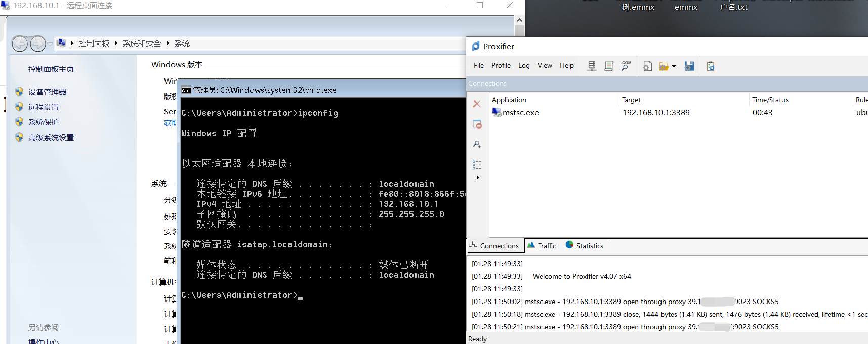The image size is (868, 344).
Task: Expand the arrow before 控制面板 breadcrumb
Action: (72, 44)
